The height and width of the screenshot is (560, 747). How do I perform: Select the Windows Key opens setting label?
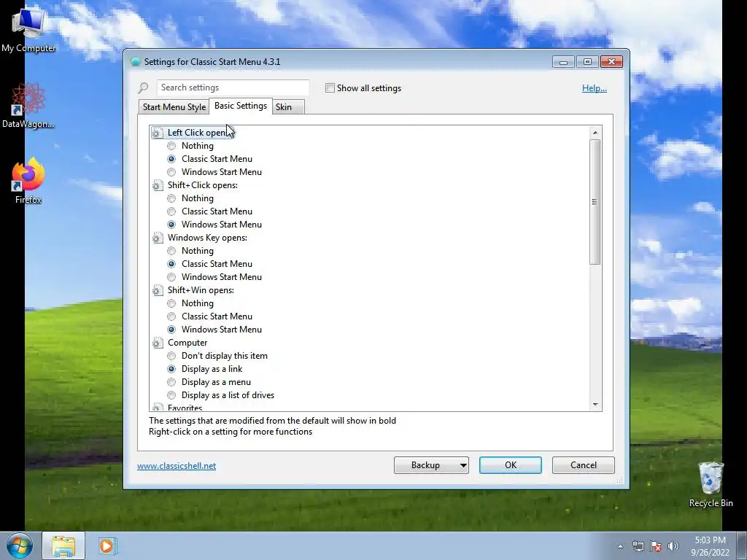[x=207, y=238]
